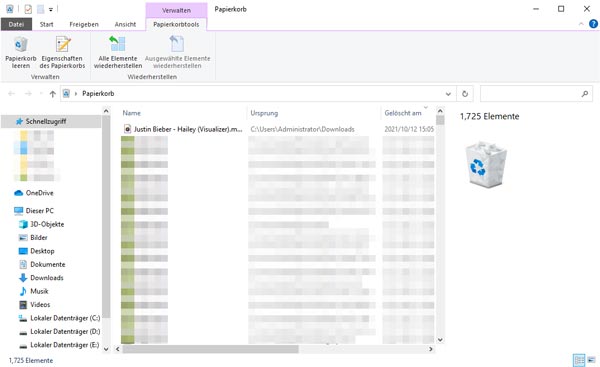Viewport: 600px width, 367px height.
Task: Open the address bar history dropdown
Action: [448, 94]
